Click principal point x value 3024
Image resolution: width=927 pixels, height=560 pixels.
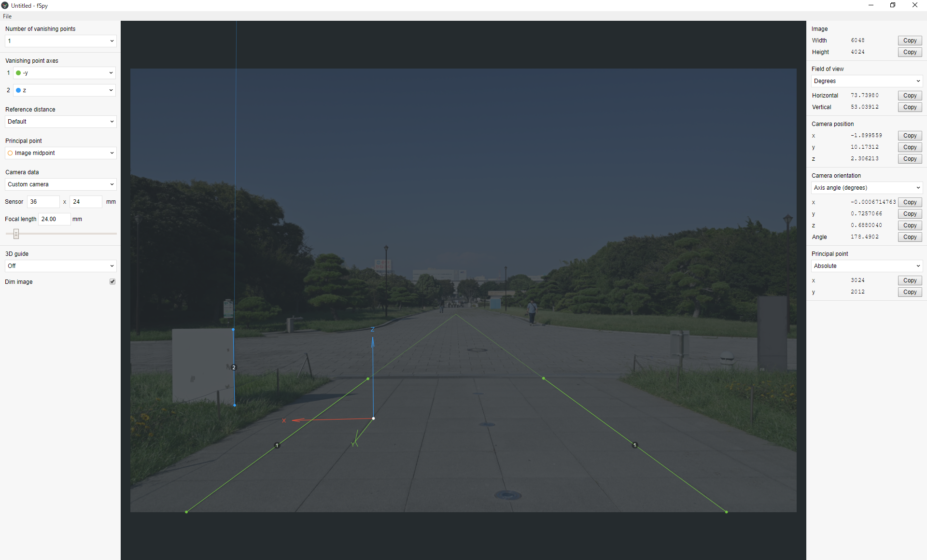(x=857, y=280)
